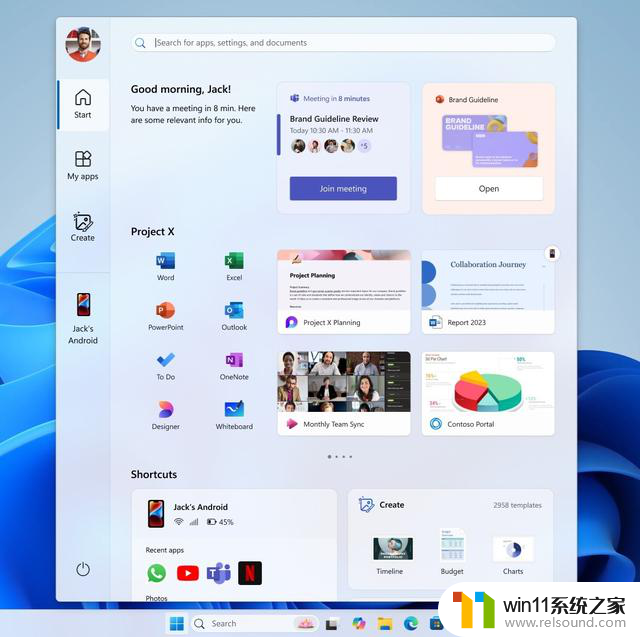
Task: Open the Project X Planning document card
Action: tap(344, 292)
